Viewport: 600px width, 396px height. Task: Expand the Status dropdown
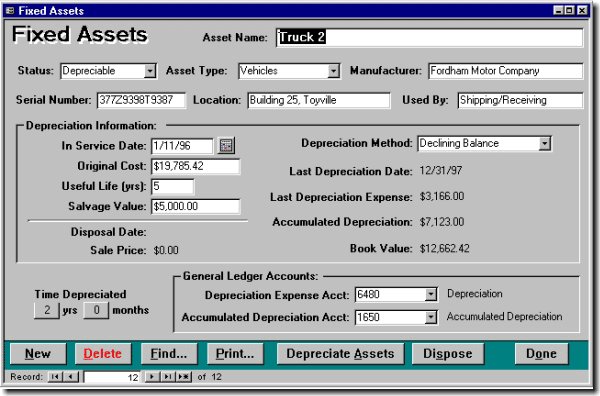[x=150, y=71]
